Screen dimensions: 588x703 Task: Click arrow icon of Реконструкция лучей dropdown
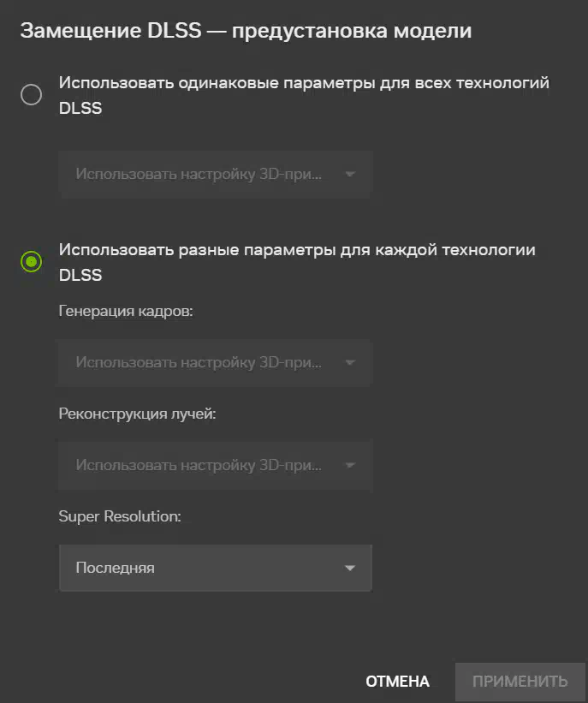pyautogui.click(x=350, y=465)
